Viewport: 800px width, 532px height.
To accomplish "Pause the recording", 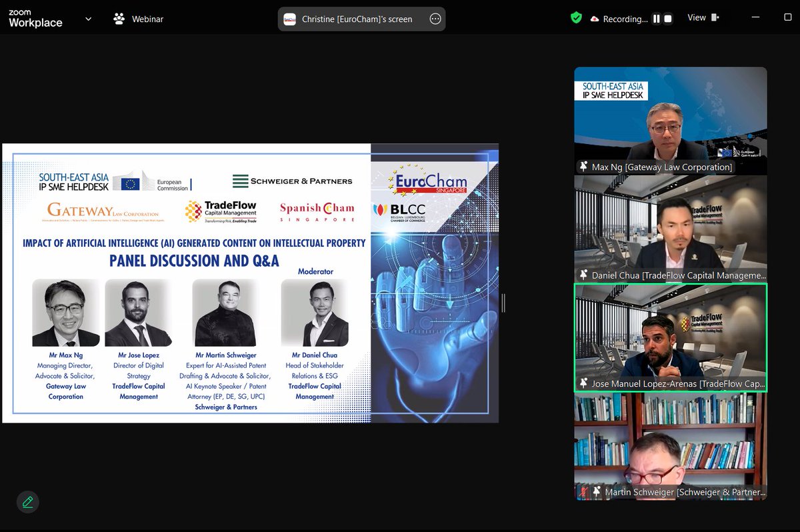I will pos(657,19).
